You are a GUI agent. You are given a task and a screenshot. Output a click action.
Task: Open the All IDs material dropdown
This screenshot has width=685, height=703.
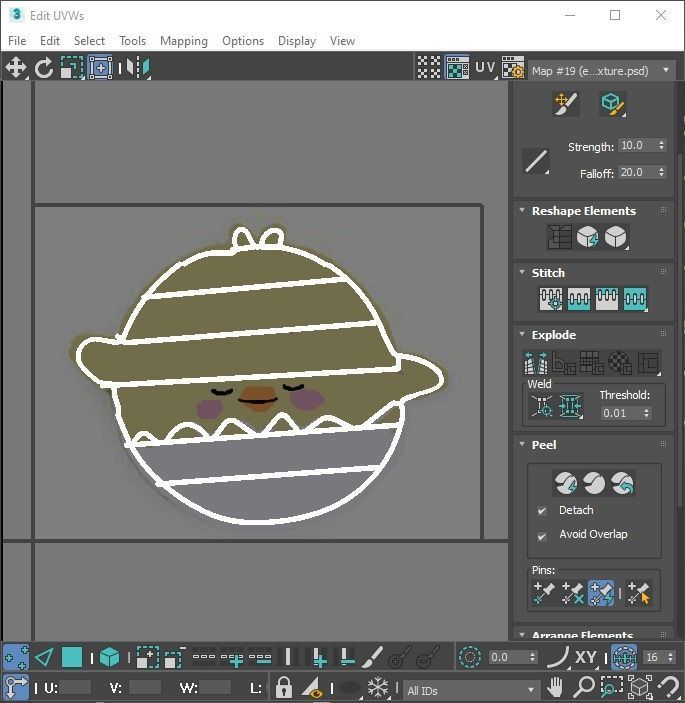[470, 690]
